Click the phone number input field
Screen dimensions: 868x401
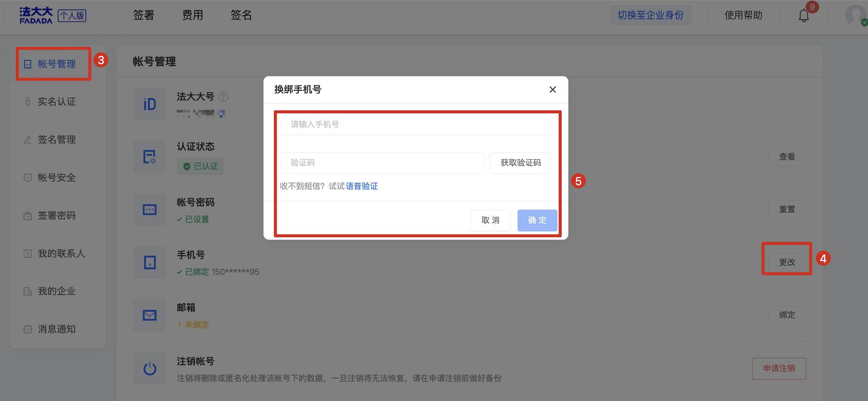click(415, 124)
